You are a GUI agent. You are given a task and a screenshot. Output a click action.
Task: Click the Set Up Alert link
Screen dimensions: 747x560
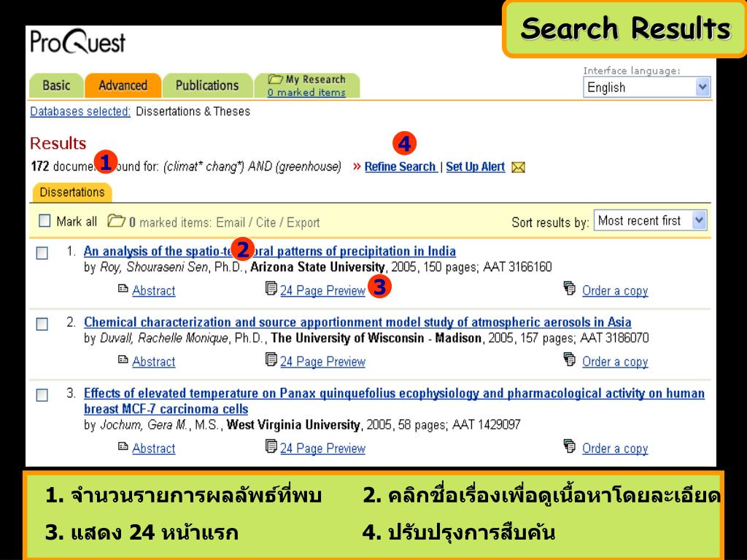pos(475,167)
